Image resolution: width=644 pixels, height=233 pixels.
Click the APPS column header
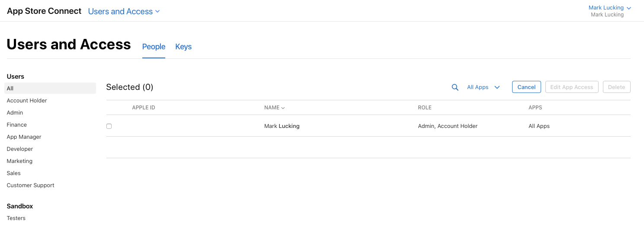pos(535,108)
